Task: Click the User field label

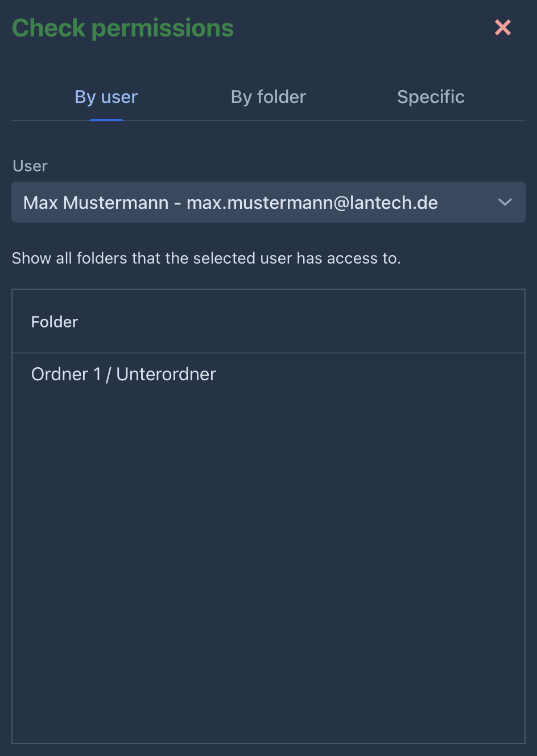Action: point(30,166)
